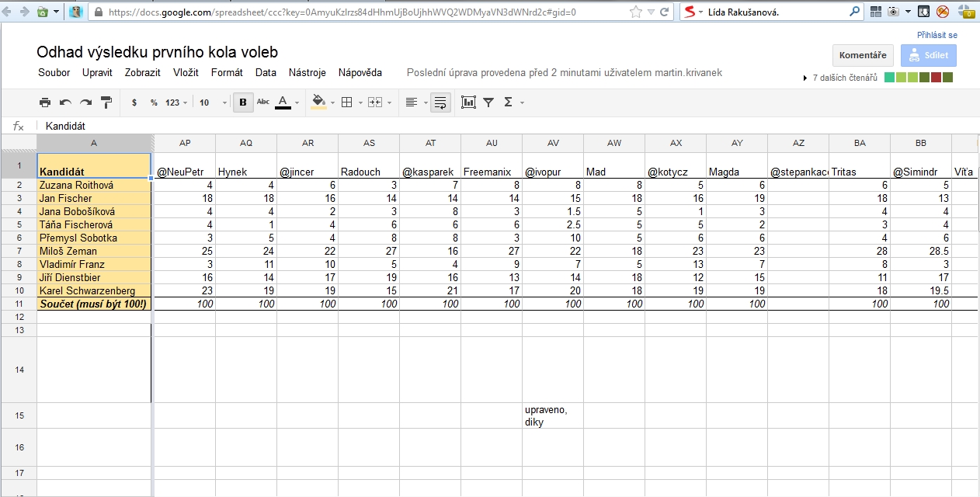Viewport: 980px width, 497px height.
Task: Open the Nástroje menu
Action: pyautogui.click(x=307, y=72)
